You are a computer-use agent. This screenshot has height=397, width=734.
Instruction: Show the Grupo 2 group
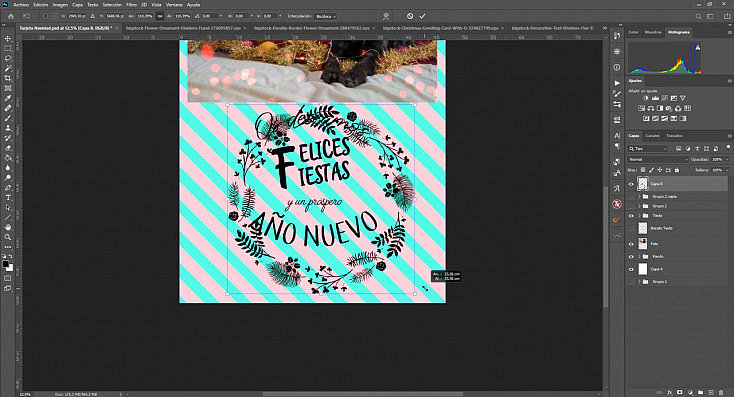pos(631,206)
